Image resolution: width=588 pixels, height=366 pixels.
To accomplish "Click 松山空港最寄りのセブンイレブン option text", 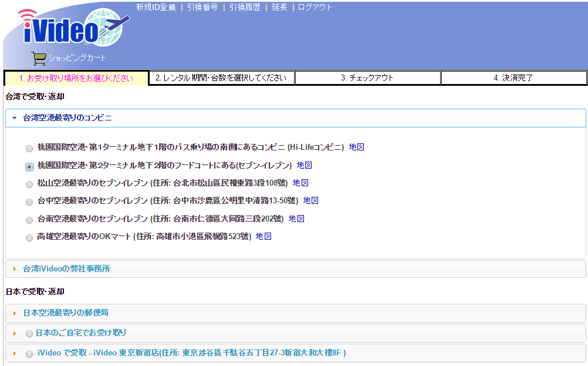I will (163, 183).
